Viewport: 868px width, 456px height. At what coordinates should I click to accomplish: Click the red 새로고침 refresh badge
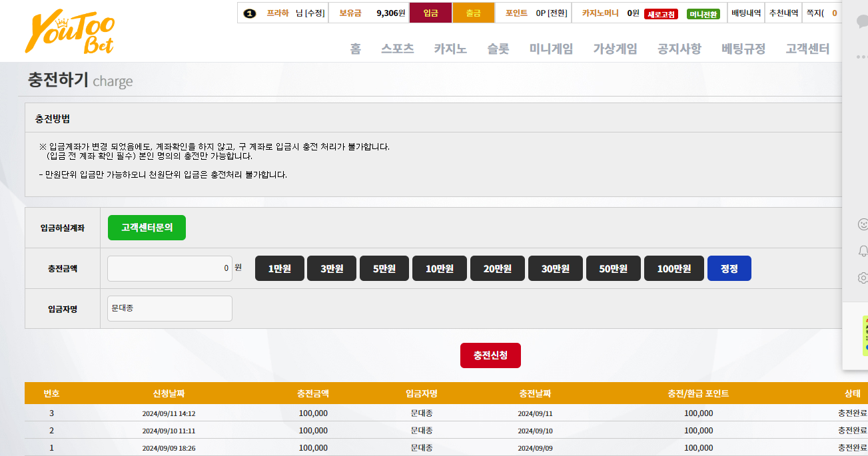(661, 14)
